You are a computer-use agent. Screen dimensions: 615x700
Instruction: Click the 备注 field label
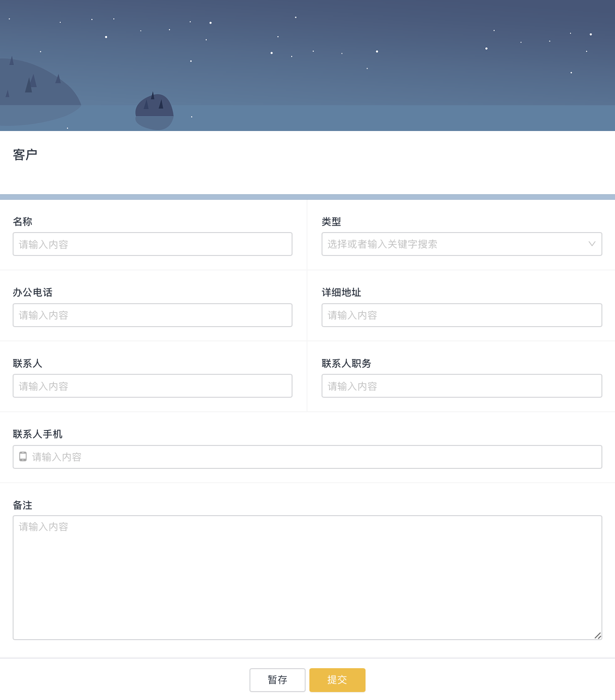coord(22,505)
